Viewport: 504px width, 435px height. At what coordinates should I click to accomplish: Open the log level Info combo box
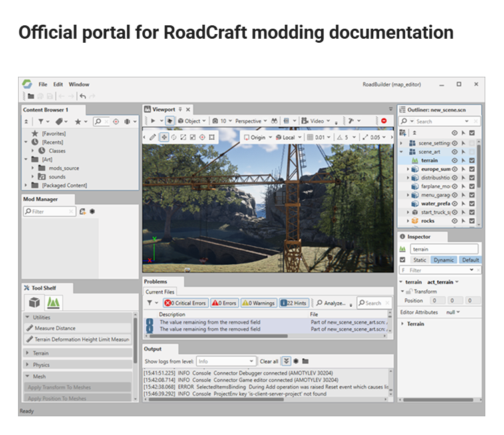click(226, 361)
